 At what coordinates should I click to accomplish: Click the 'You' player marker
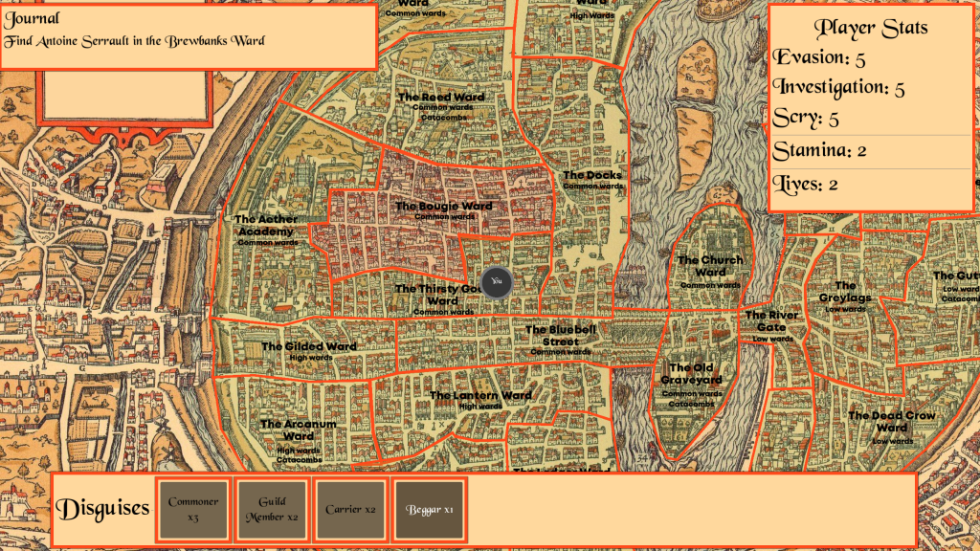(497, 282)
